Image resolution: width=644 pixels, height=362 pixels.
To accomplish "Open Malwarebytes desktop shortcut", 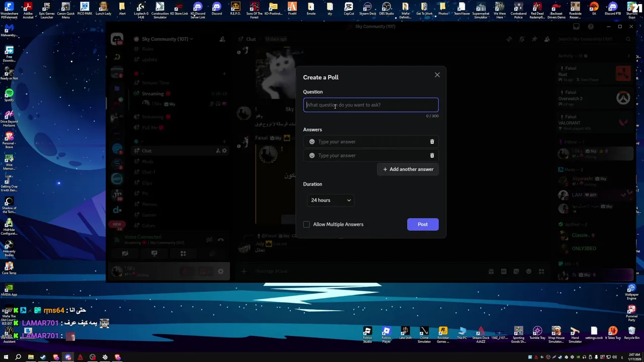I will click(x=9, y=30).
